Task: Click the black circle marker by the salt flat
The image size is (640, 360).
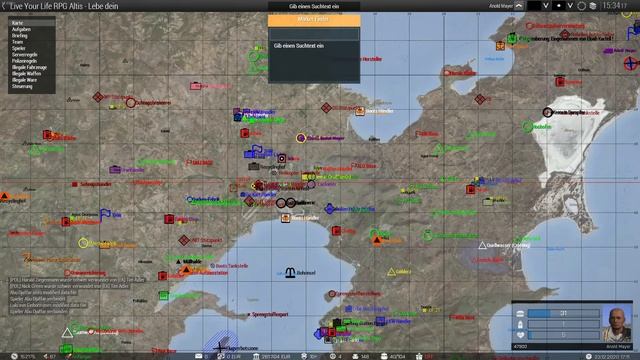Action: [x=548, y=112]
